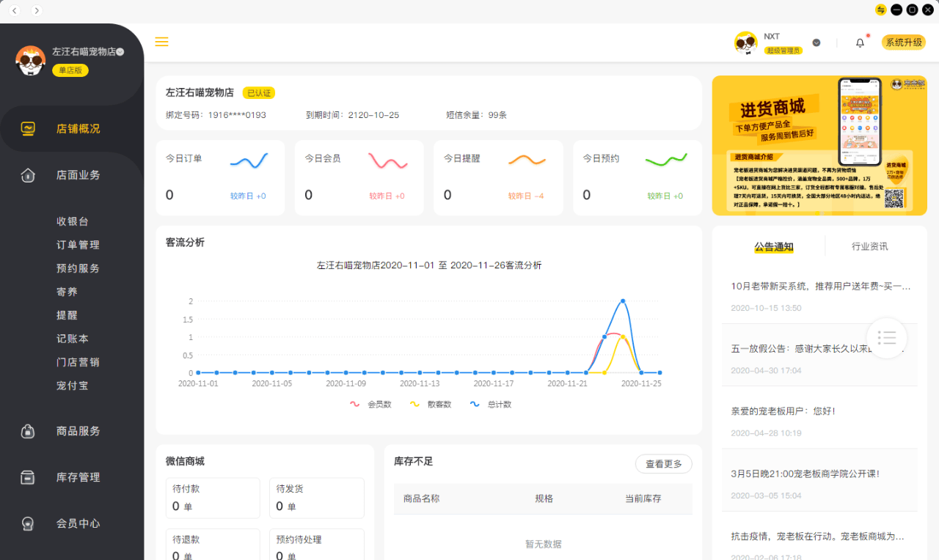Image resolution: width=939 pixels, height=560 pixels.
Task: Toggle 会员数 legend series
Action: click(371, 405)
